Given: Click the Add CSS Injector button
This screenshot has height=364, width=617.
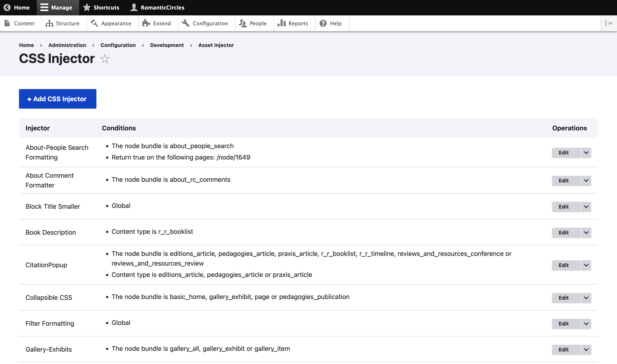Looking at the screenshot, I should click(x=58, y=99).
